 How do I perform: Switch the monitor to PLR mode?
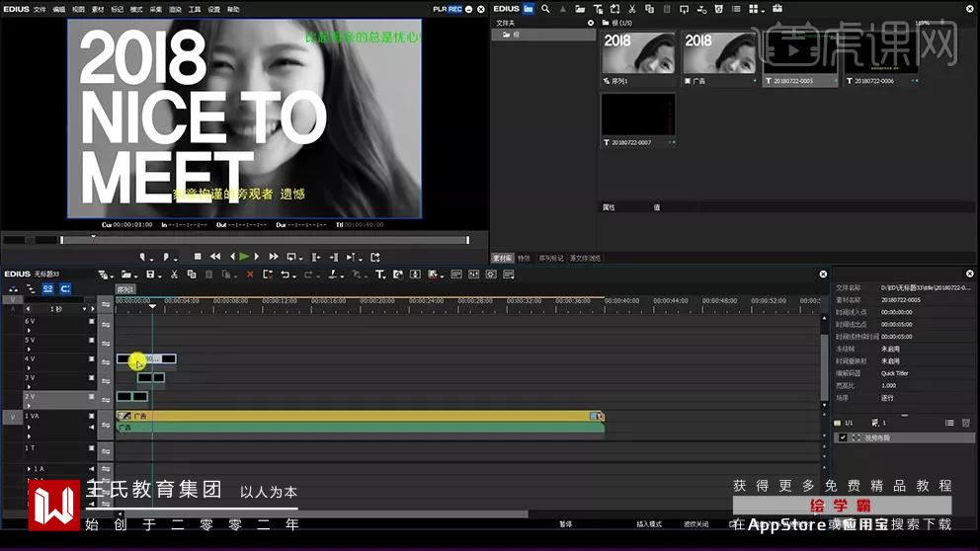pos(440,9)
